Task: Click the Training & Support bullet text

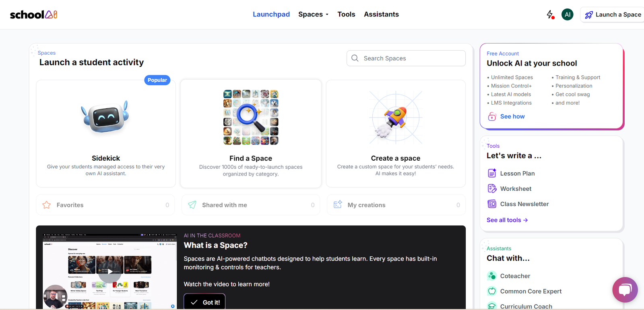Action: (578, 77)
